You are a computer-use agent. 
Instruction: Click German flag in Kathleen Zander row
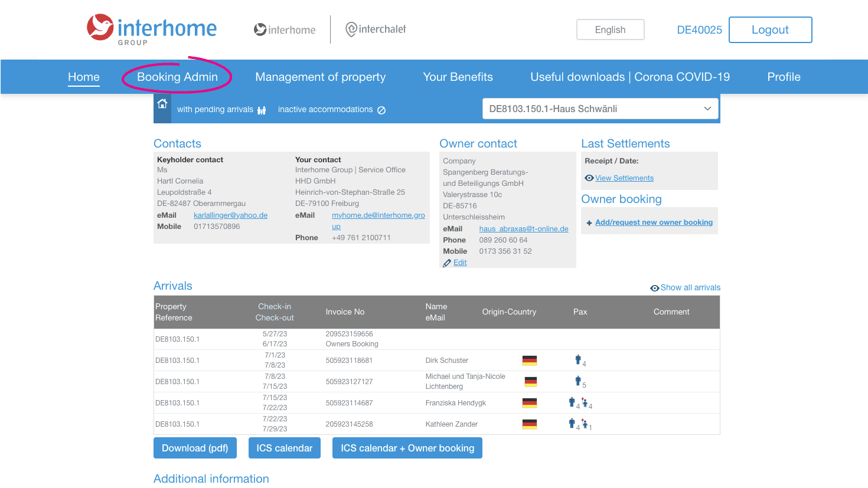coord(530,424)
